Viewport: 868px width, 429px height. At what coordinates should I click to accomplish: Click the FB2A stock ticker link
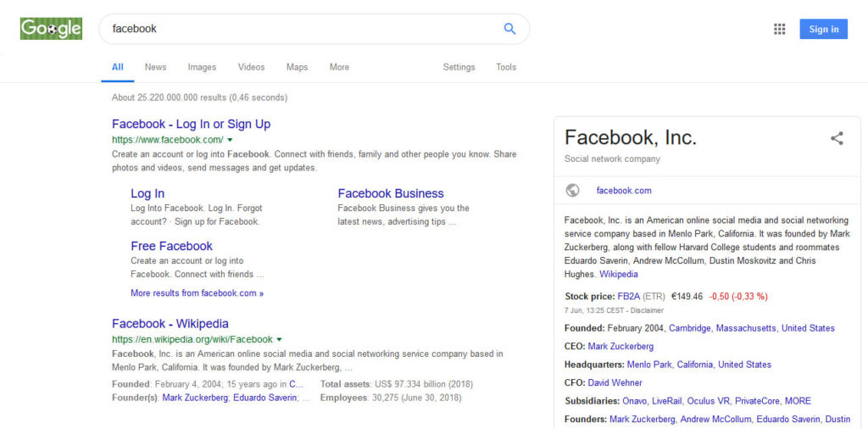pyautogui.click(x=629, y=296)
